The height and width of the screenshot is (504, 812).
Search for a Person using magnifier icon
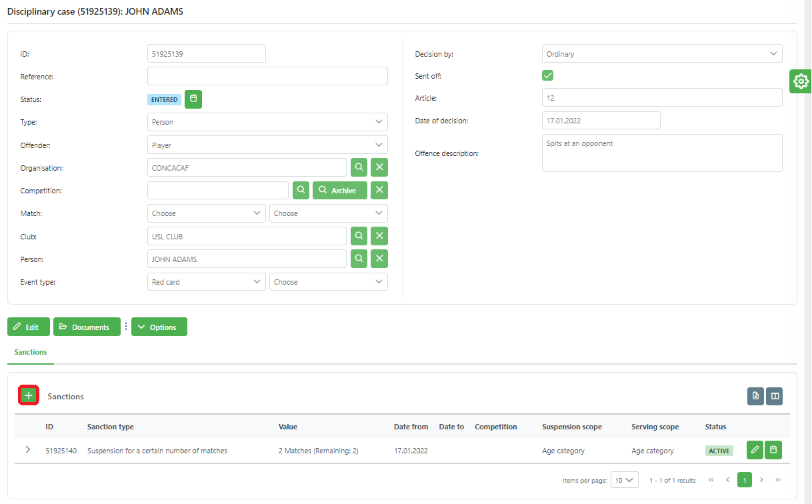point(358,259)
